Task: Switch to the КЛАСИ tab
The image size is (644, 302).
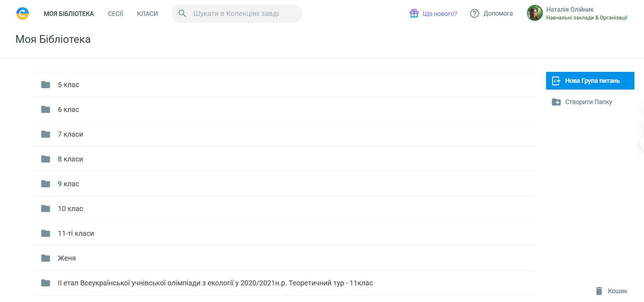Action: pos(147,14)
